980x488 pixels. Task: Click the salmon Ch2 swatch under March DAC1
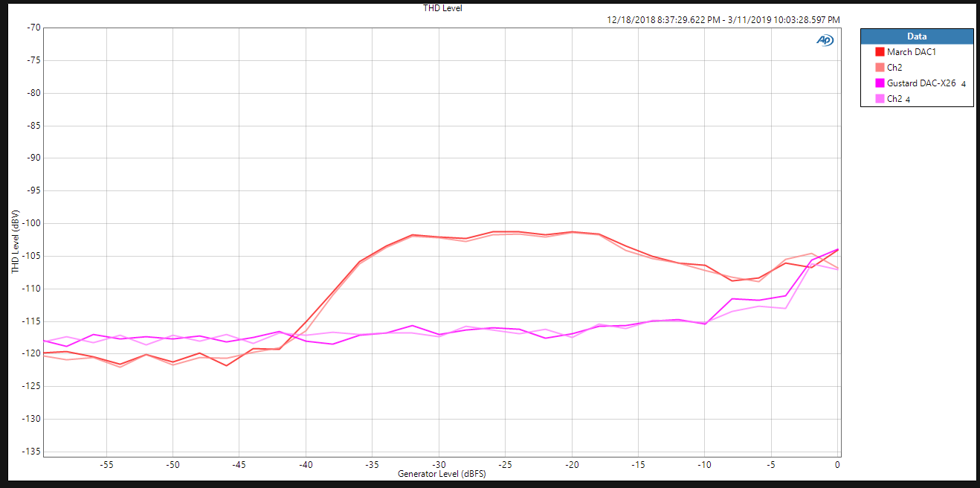click(x=880, y=68)
